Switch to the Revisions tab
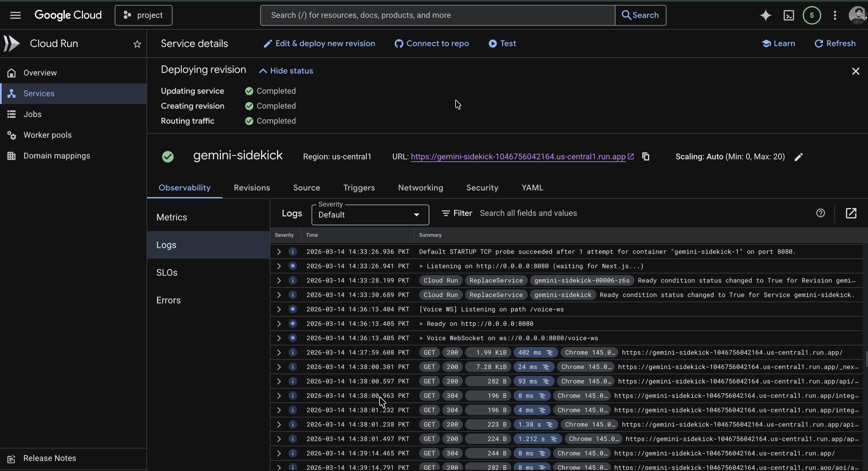Image resolution: width=868 pixels, height=471 pixels. pyautogui.click(x=252, y=187)
